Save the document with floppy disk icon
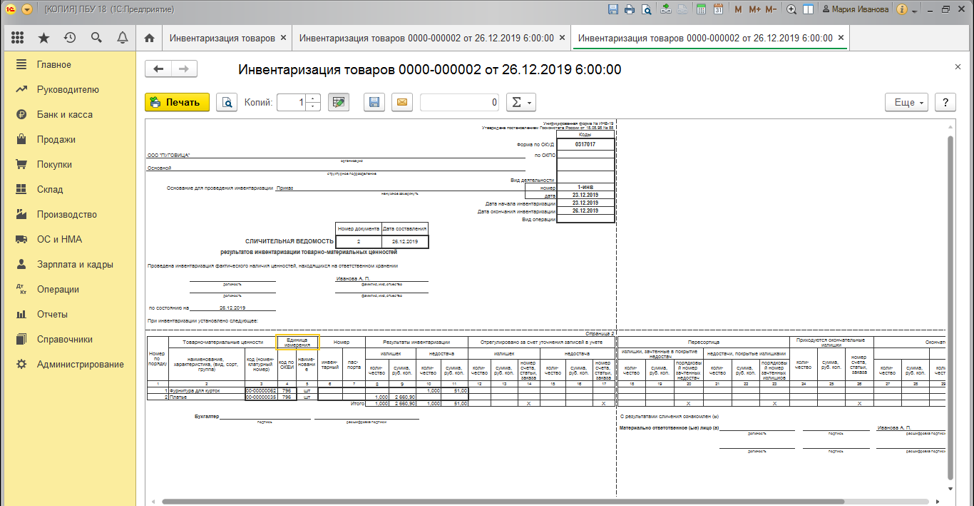974x506 pixels. point(374,102)
